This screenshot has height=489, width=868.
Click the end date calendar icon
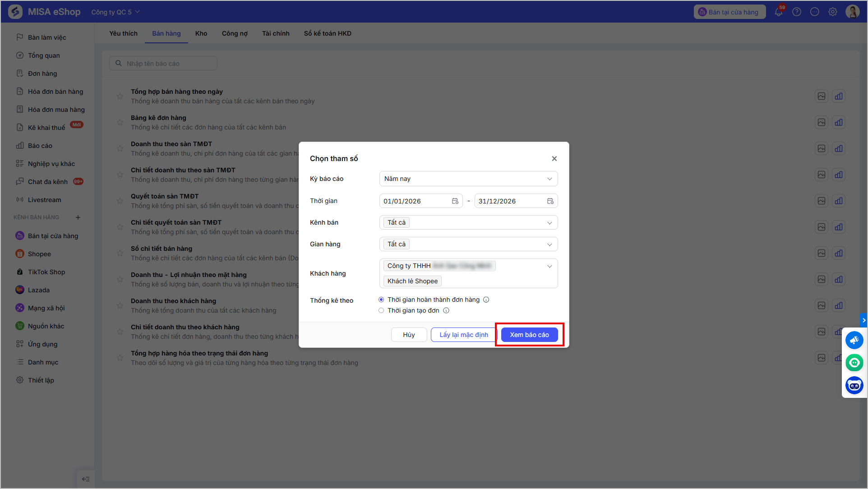pos(550,201)
